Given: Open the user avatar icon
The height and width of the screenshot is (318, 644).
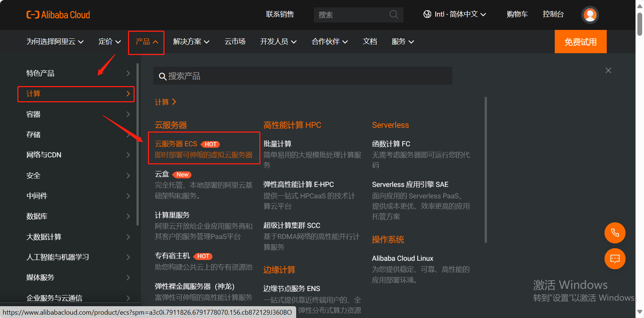Looking at the screenshot, I should click(x=590, y=15).
